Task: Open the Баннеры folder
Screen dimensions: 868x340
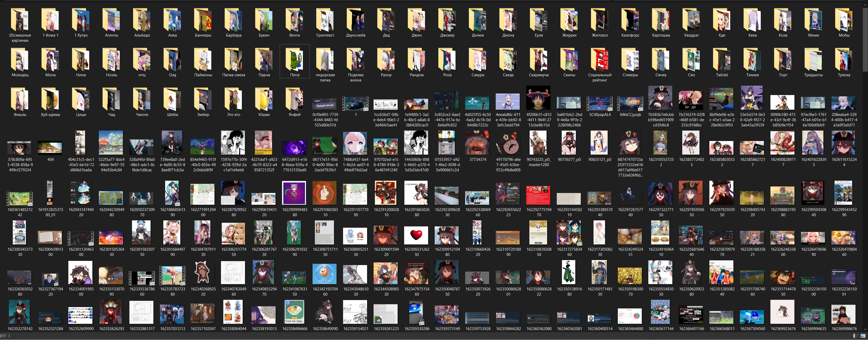Action: pyautogui.click(x=203, y=21)
